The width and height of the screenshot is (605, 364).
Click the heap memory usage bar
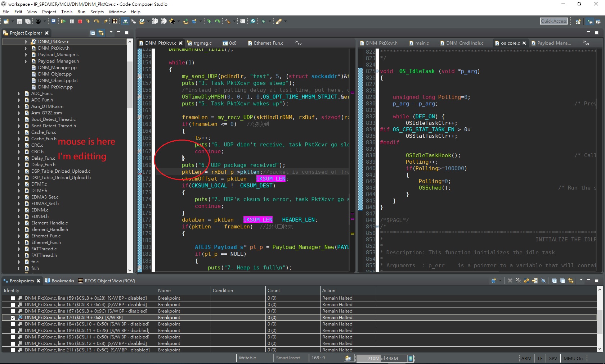pos(382,358)
